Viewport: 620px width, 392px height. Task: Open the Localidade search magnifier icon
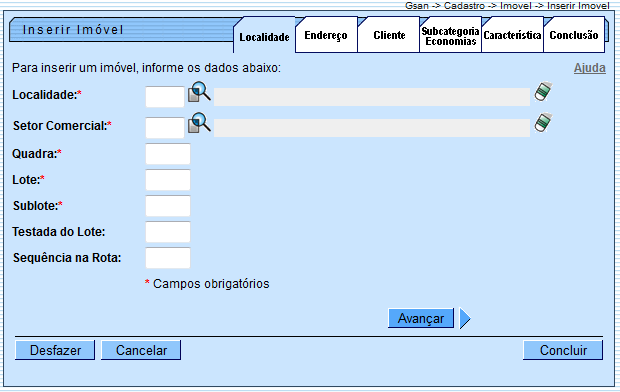coord(199,92)
